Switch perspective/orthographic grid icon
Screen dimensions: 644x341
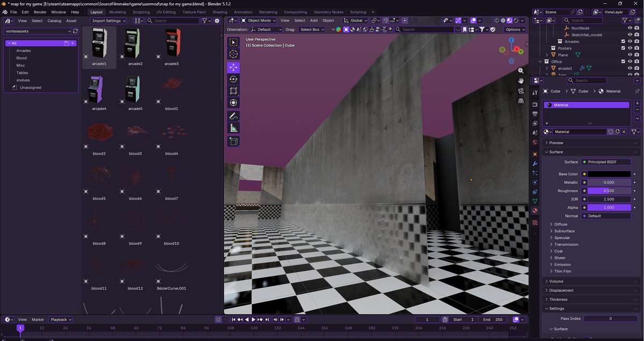coord(521,100)
